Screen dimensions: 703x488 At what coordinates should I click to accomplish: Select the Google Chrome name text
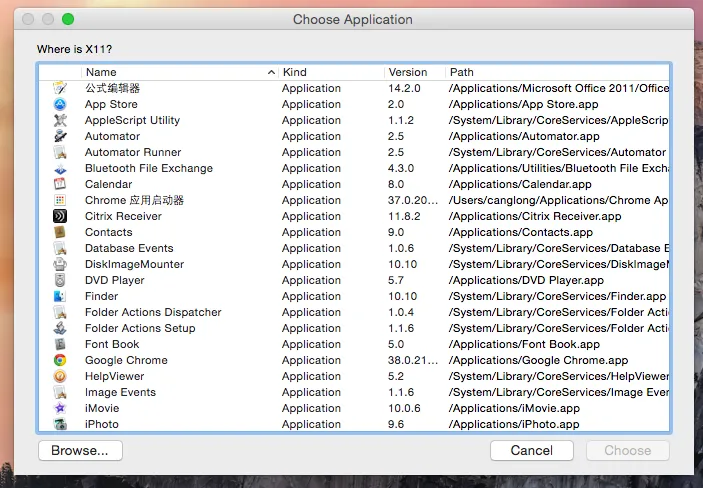click(x=126, y=360)
